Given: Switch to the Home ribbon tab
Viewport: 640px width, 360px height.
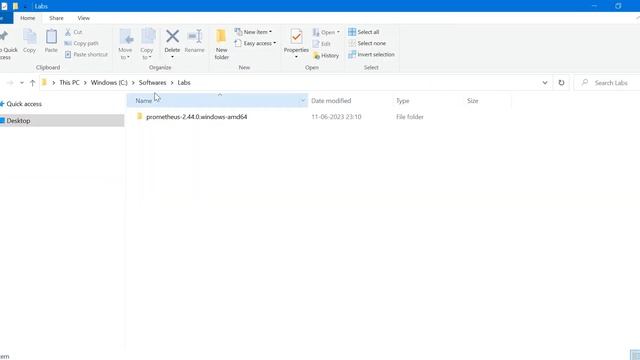Looking at the screenshot, I should pos(28,18).
